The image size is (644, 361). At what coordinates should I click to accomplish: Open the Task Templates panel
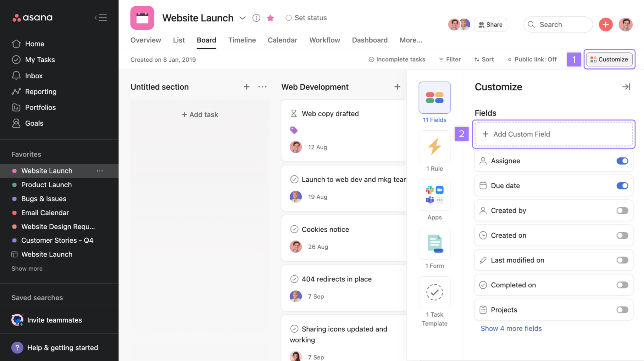pyautogui.click(x=434, y=292)
